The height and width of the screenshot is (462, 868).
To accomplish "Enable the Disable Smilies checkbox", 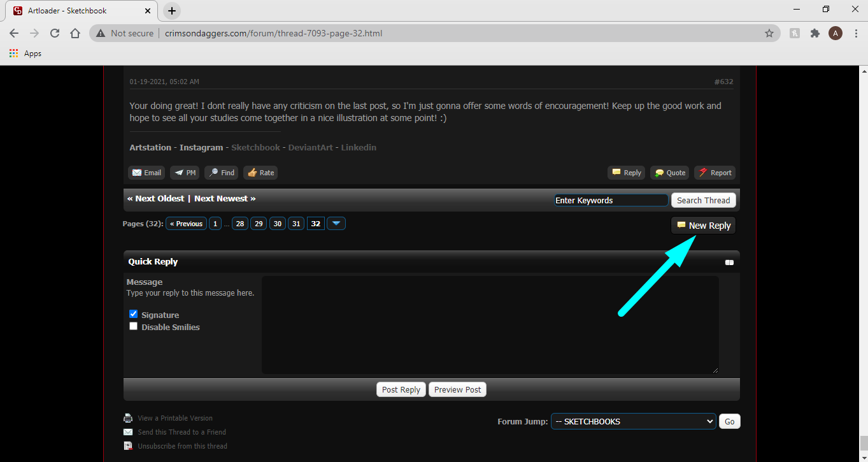I will coord(133,326).
